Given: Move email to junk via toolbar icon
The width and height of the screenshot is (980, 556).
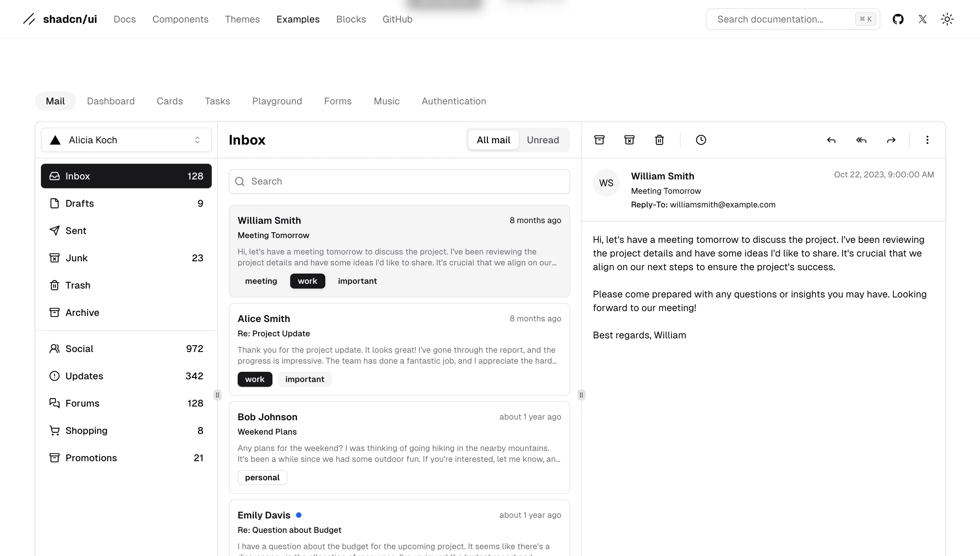Looking at the screenshot, I should point(629,140).
